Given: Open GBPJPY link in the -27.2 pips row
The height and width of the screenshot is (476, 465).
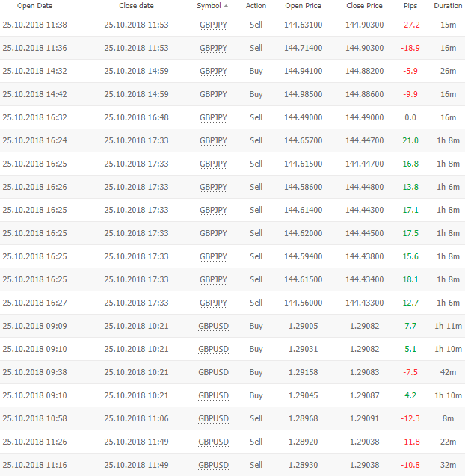Looking at the screenshot, I should tap(213, 25).
